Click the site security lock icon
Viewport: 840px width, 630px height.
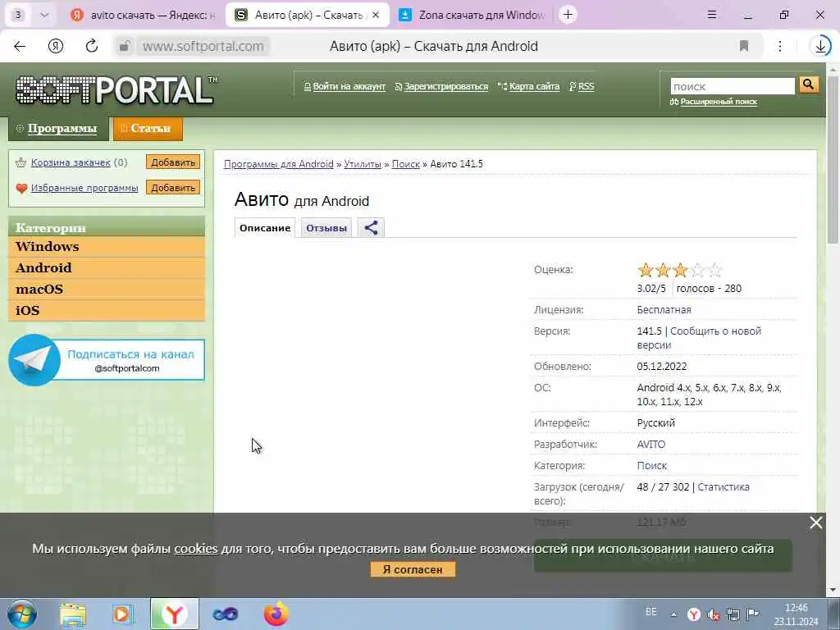pyautogui.click(x=125, y=46)
